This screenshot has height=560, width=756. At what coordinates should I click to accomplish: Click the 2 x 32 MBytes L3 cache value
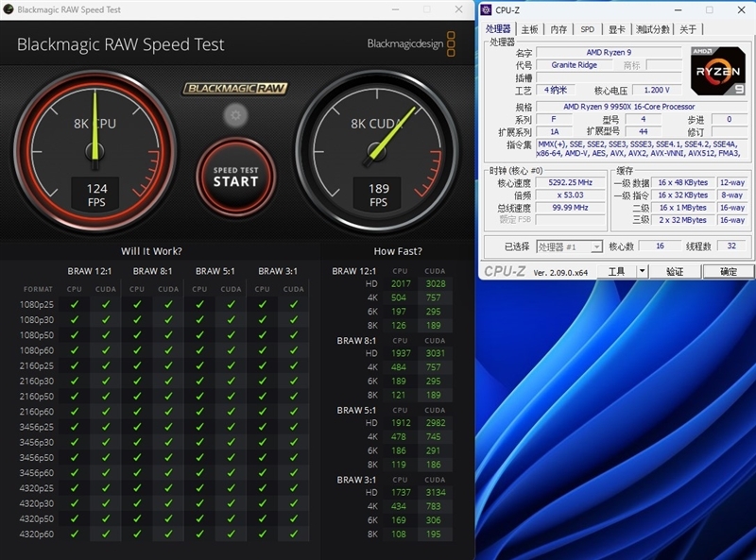(682, 220)
